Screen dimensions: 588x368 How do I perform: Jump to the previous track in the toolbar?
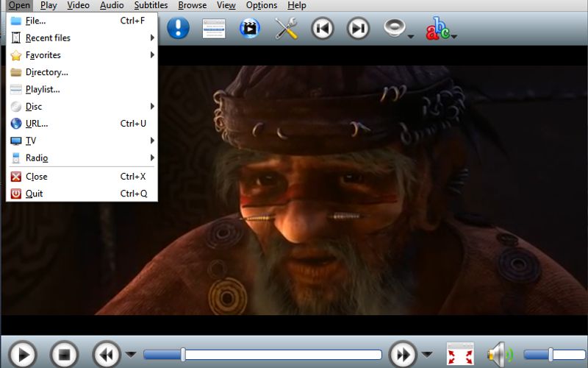(x=323, y=28)
